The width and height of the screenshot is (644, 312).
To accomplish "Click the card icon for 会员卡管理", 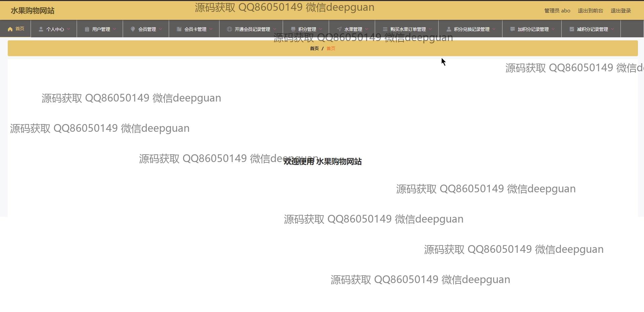I will pos(179,29).
